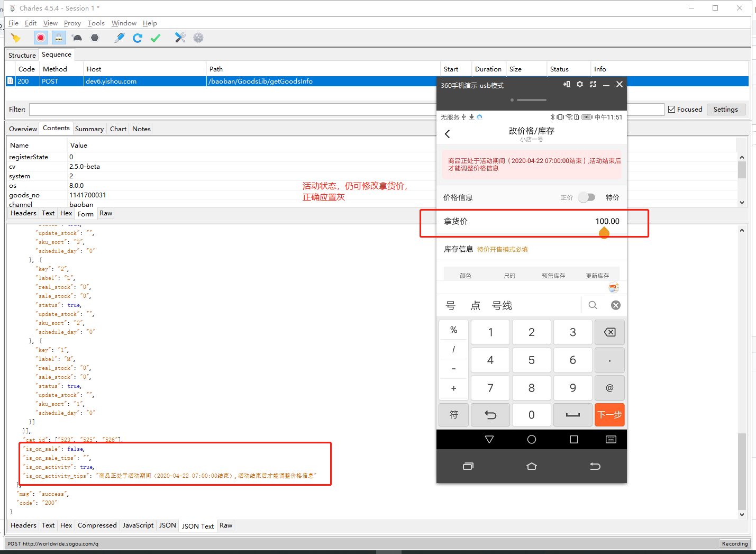Tap the Android square recents key
Image resolution: width=756 pixels, height=554 pixels.
[x=574, y=439]
